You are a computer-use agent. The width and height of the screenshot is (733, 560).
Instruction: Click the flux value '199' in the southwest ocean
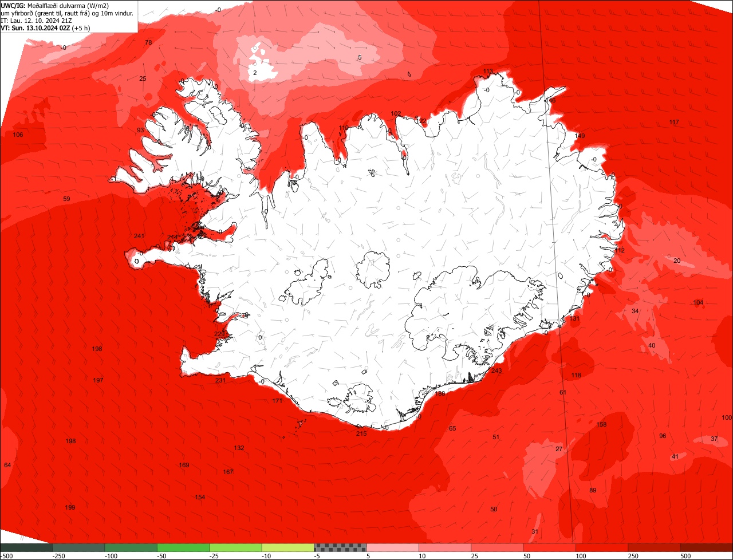coord(70,507)
